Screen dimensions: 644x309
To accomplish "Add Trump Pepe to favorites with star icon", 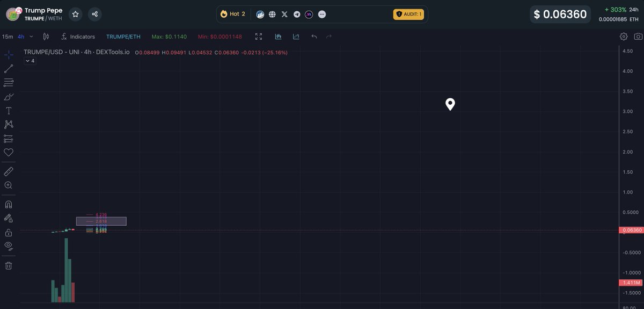I will (x=76, y=14).
